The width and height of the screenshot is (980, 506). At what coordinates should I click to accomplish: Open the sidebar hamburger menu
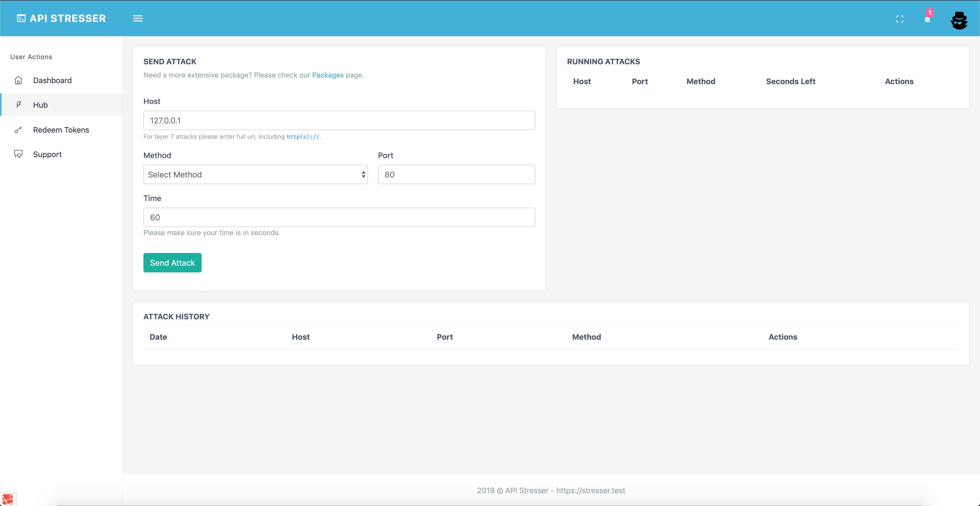[x=137, y=18]
